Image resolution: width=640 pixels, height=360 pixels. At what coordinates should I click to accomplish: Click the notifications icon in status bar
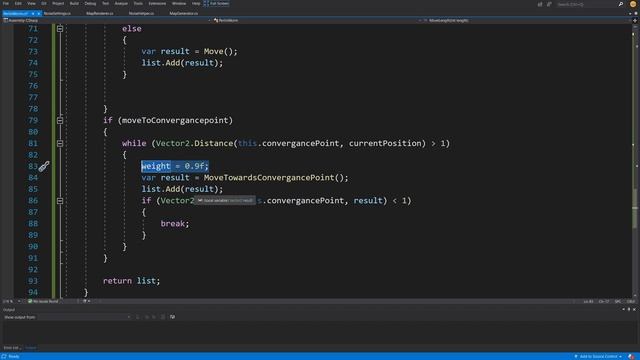coord(632,357)
